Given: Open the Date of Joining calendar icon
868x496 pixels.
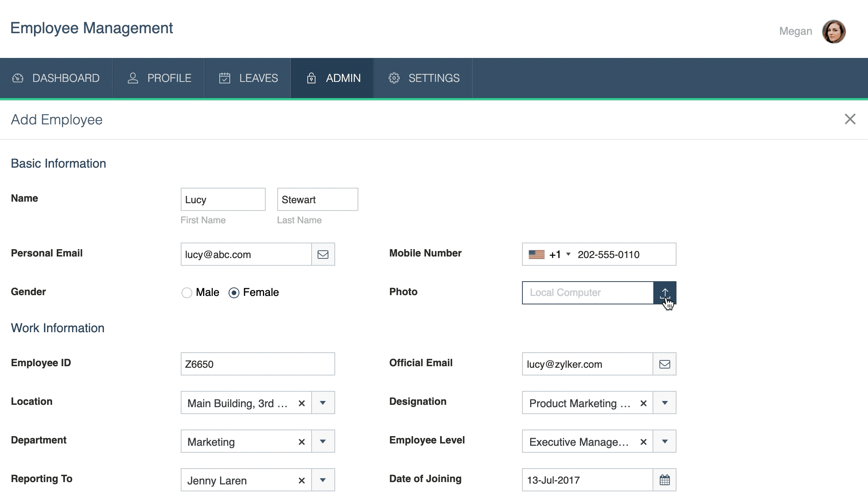Looking at the screenshot, I should tap(665, 480).
